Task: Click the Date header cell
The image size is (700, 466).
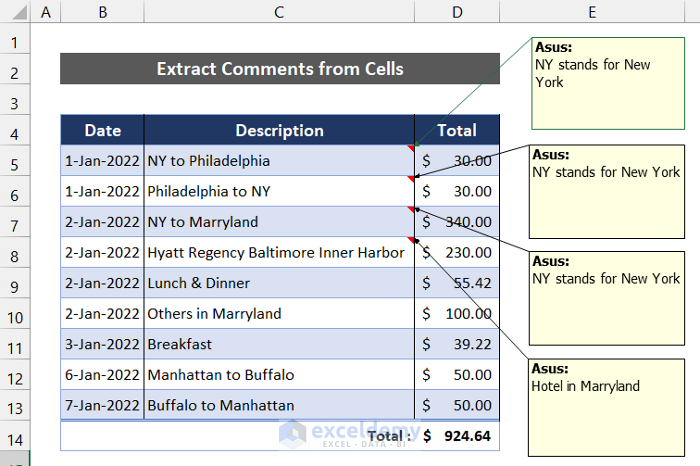Action: [x=103, y=130]
